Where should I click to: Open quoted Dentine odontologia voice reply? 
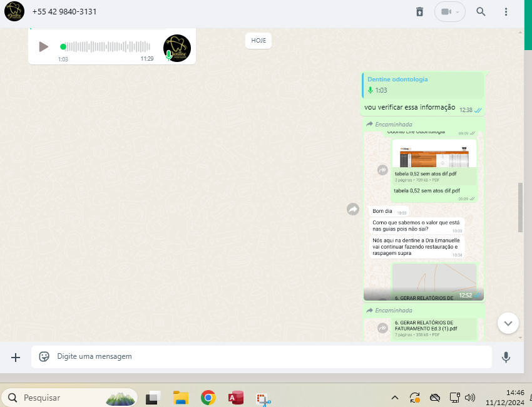pos(422,85)
